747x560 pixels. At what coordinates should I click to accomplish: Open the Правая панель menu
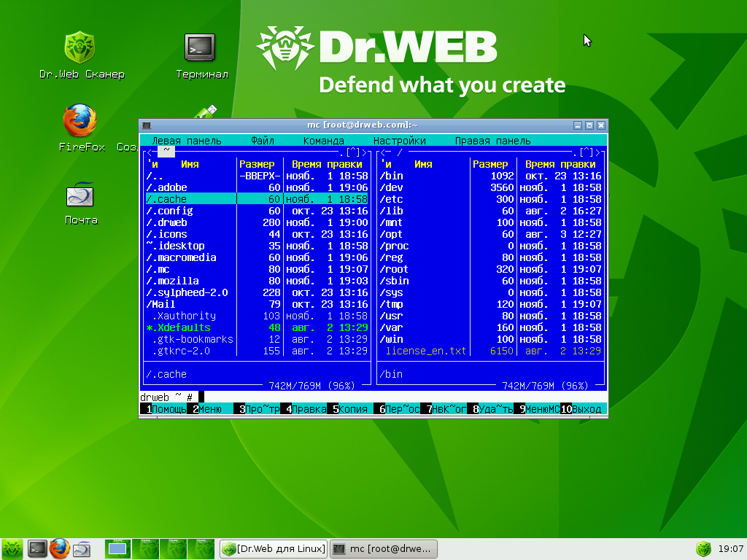(x=492, y=141)
